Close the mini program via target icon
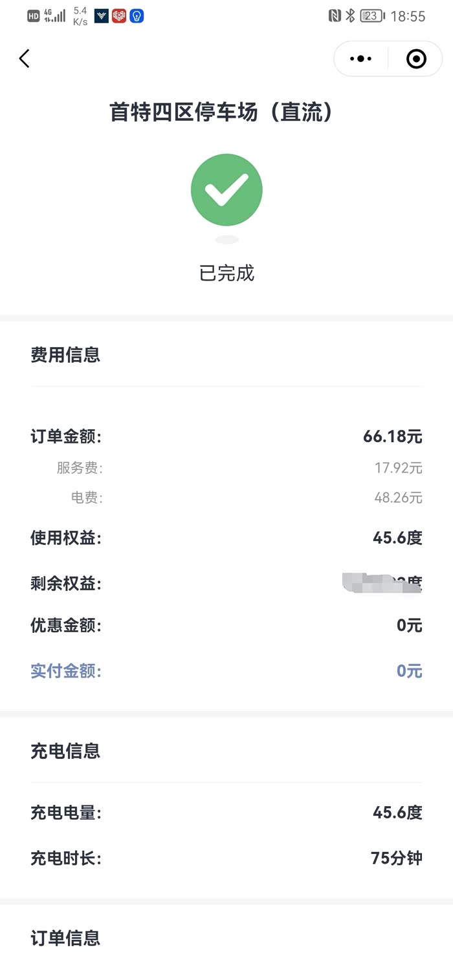The width and height of the screenshot is (453, 980). click(x=415, y=59)
